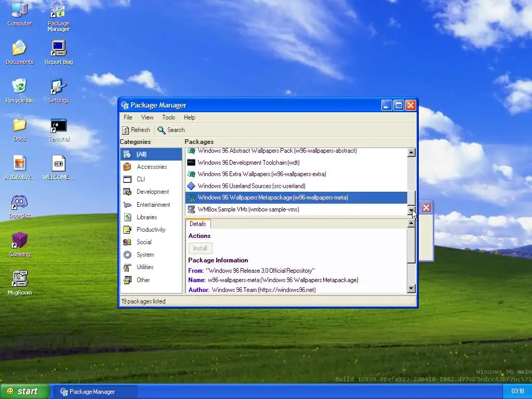532x399 pixels.
Task: Click the Refresh toolbar button
Action: point(136,130)
